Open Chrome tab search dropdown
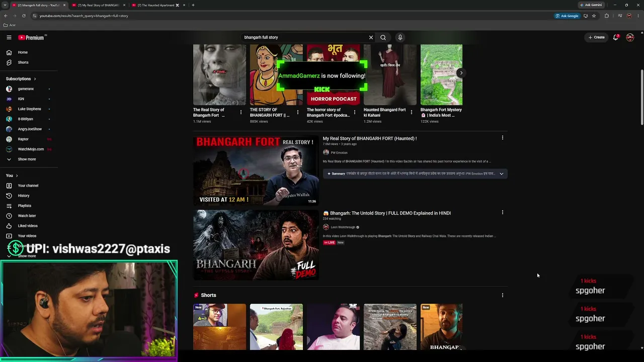 tap(5, 5)
